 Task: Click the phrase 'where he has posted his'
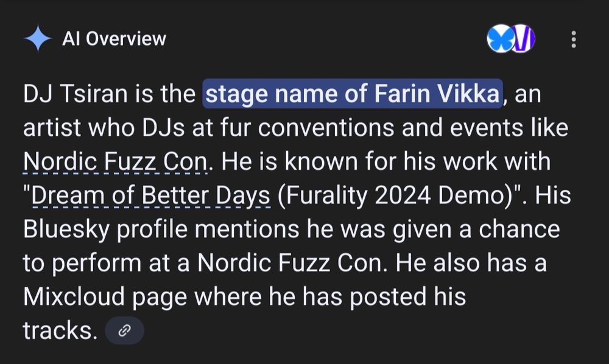coord(329,297)
